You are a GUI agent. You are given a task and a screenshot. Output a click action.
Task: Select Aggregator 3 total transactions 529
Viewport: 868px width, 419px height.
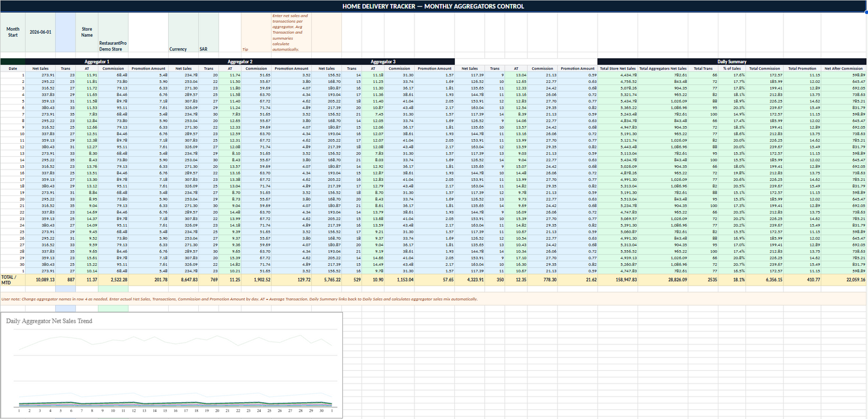[351, 280]
